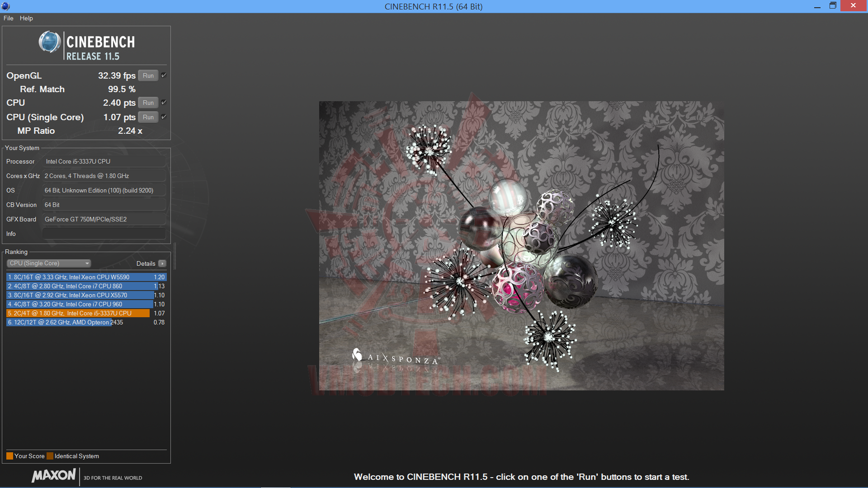
Task: Run the OpenGL benchmark
Action: coord(148,75)
